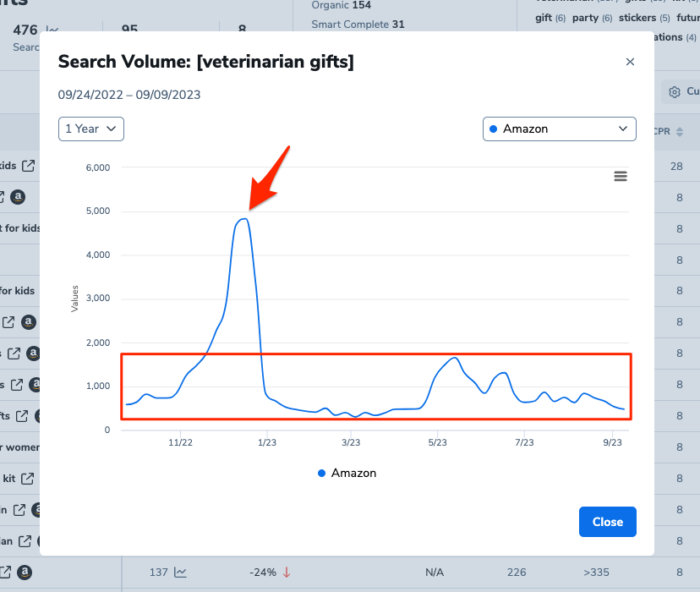This screenshot has height=592, width=700.
Task: Click the 'stickers (5)' tag
Action: point(645,18)
